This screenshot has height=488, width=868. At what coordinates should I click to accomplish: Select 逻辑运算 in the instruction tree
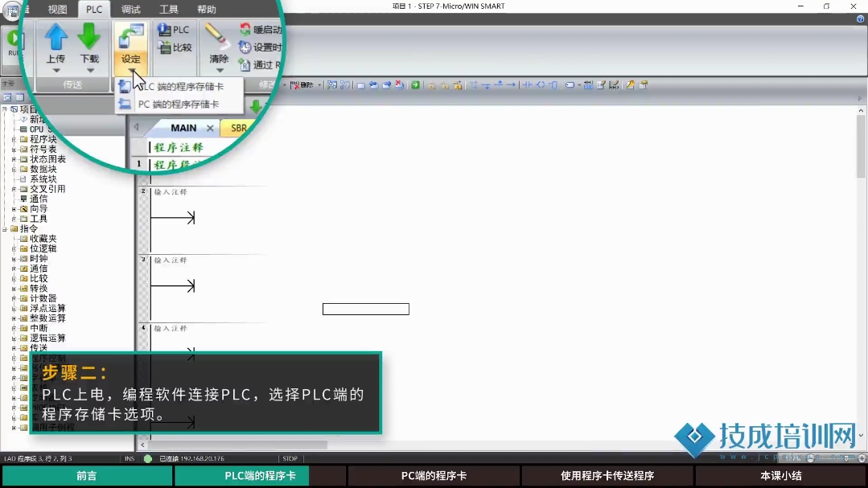point(47,338)
